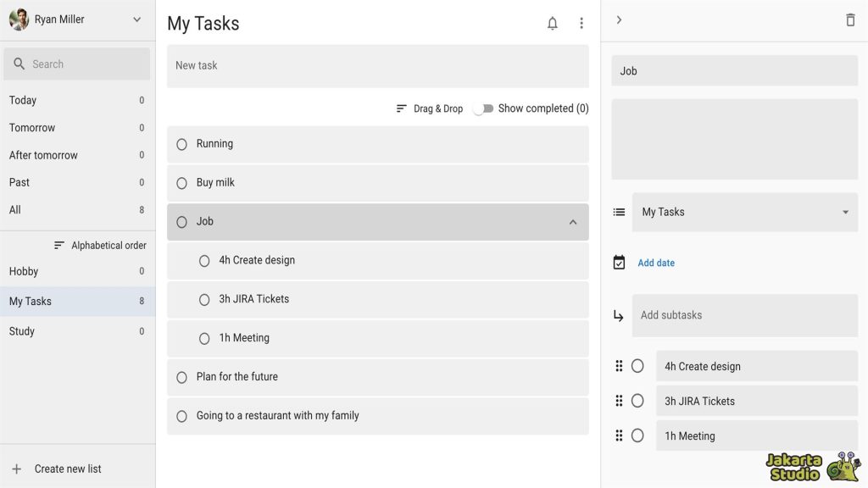
Task: Open the My Tasks list dropdown
Action: point(843,212)
